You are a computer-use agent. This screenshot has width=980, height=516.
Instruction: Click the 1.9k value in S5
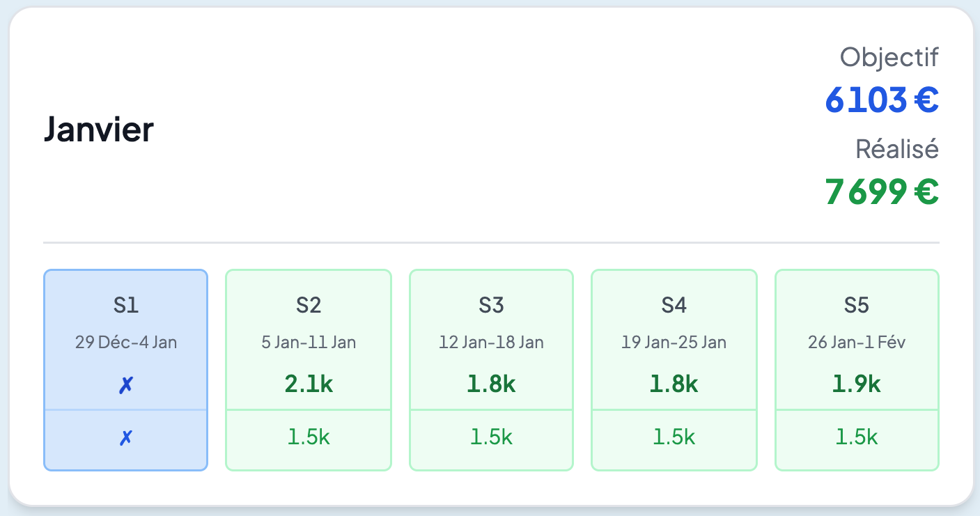[x=857, y=384]
